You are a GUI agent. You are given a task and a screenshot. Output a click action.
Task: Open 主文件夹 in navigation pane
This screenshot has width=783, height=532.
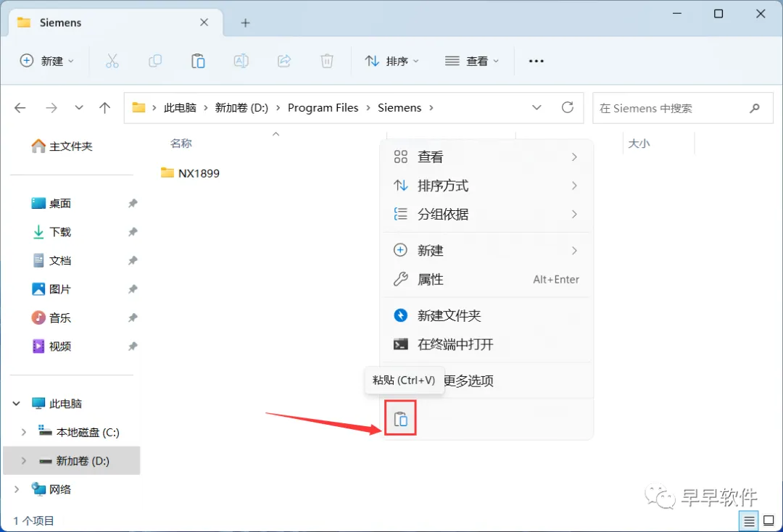62,146
